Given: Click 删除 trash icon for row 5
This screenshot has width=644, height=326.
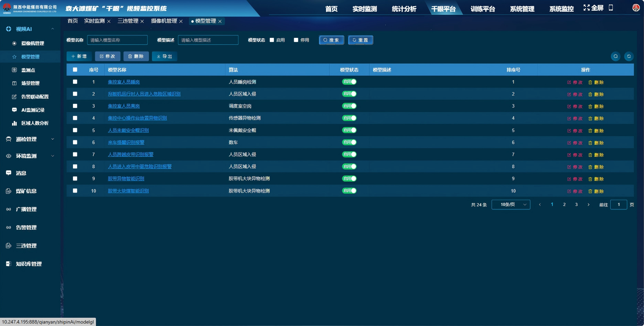Looking at the screenshot, I should (590, 131).
